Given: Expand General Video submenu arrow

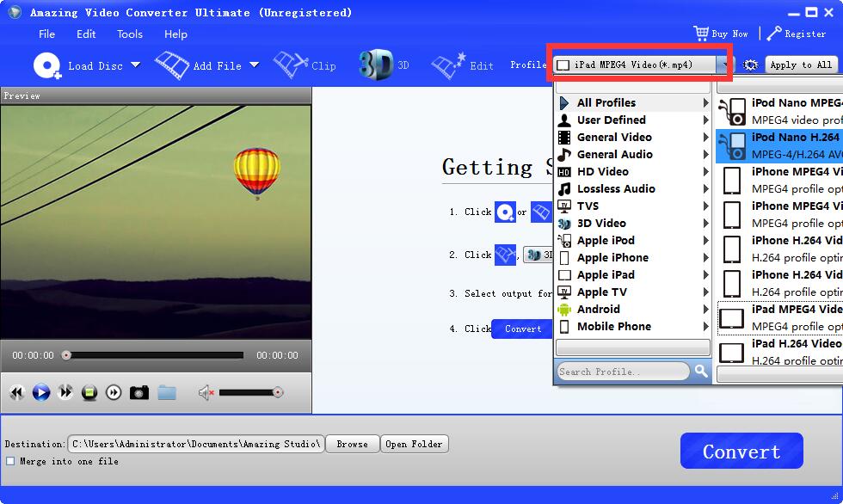Looking at the screenshot, I should (705, 137).
